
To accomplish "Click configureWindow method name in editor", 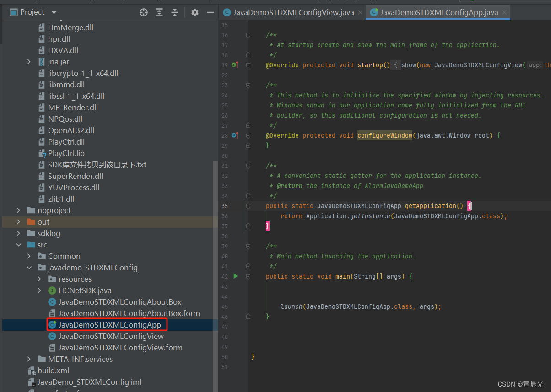I will pyautogui.click(x=385, y=135).
